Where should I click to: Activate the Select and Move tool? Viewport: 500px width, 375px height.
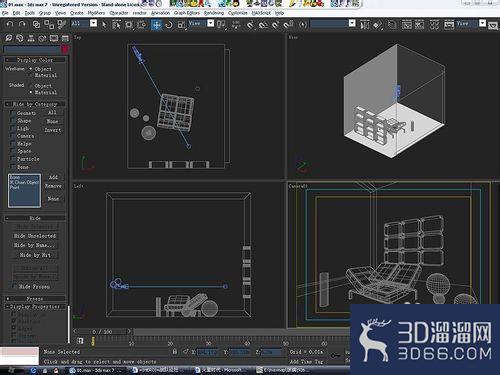[156, 24]
